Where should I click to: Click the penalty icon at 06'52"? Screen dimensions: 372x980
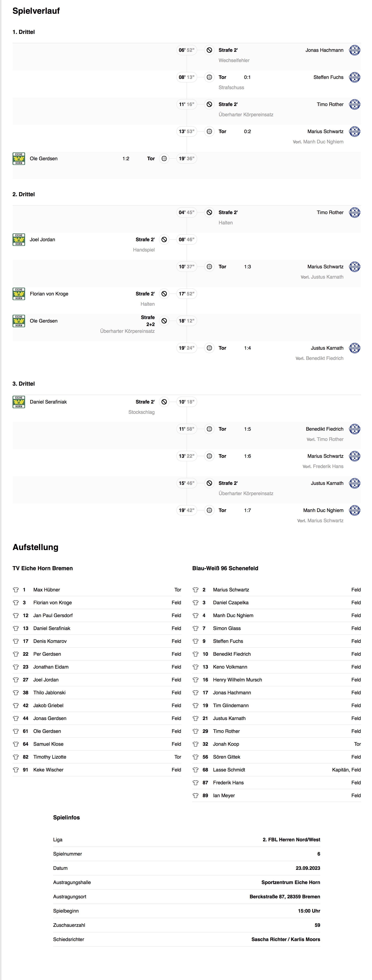tap(209, 50)
